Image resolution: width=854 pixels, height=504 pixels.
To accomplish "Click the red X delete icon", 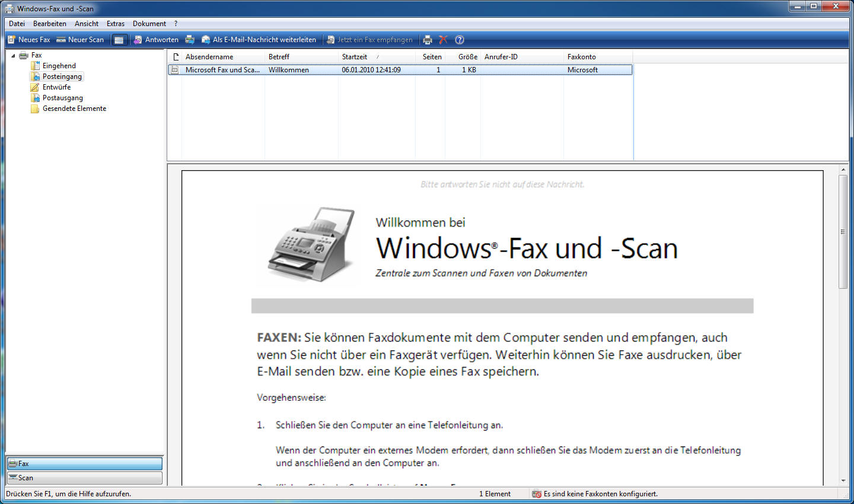I will point(443,40).
